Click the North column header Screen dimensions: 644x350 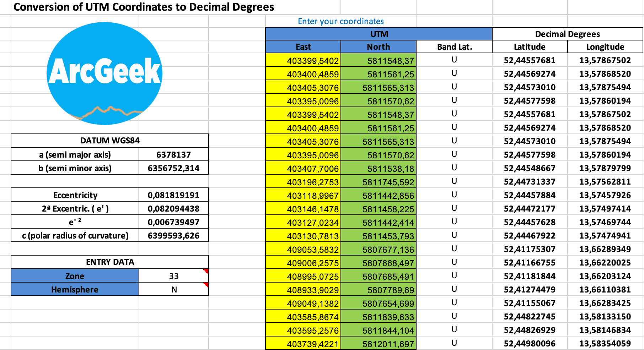pyautogui.click(x=378, y=47)
